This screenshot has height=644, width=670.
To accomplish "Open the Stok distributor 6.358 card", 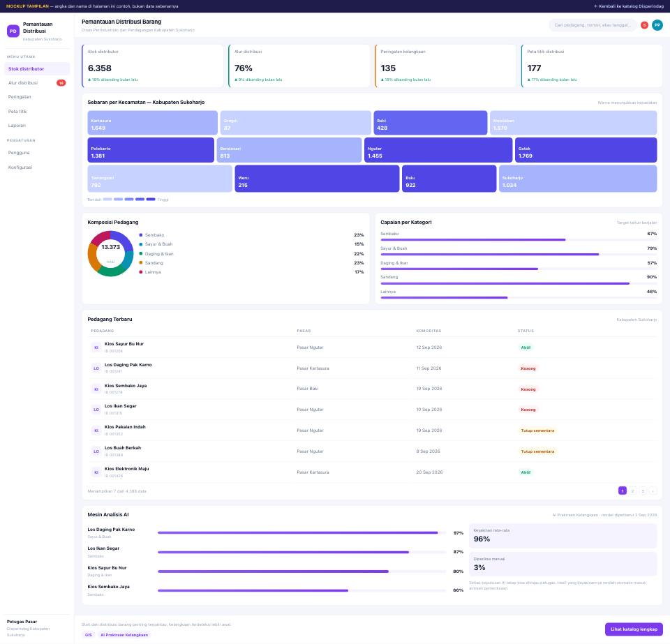I will pos(153,66).
